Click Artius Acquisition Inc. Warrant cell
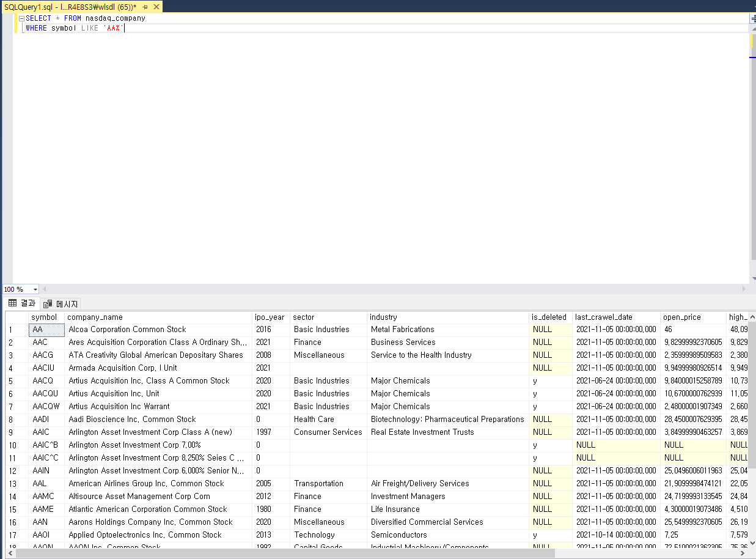Image resolution: width=756 pixels, height=559 pixels. click(x=158, y=407)
